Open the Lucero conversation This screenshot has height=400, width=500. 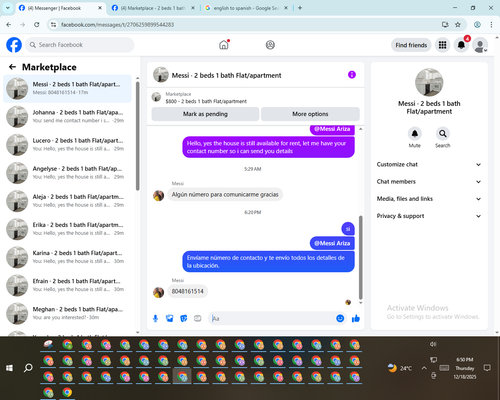[67, 145]
